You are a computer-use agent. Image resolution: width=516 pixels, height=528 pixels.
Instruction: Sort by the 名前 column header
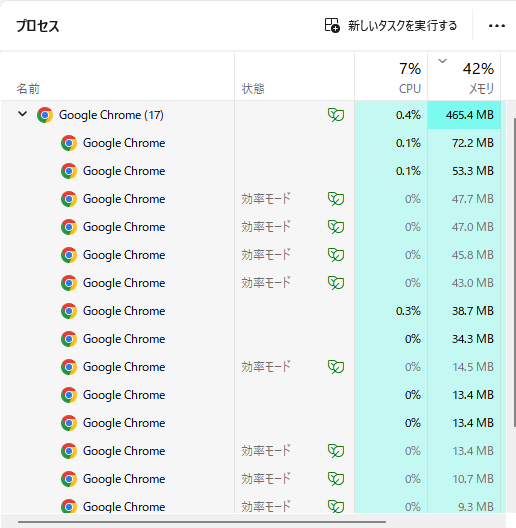tap(118, 77)
